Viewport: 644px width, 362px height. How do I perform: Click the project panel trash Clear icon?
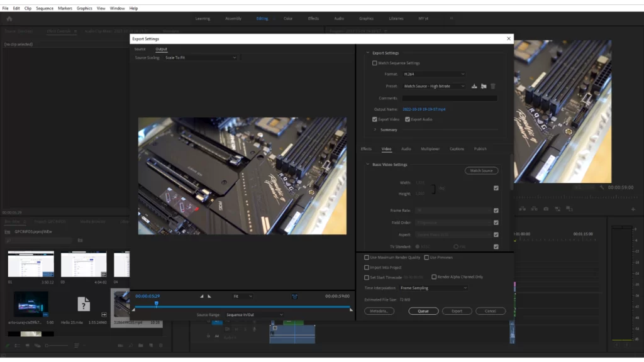point(161,346)
